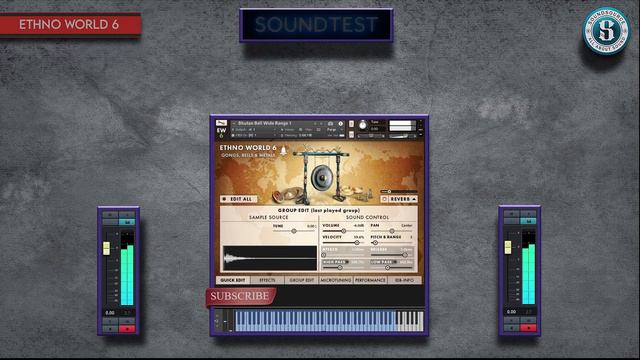
Task: Click the gong image in instrument artwork
Action: 322,178
